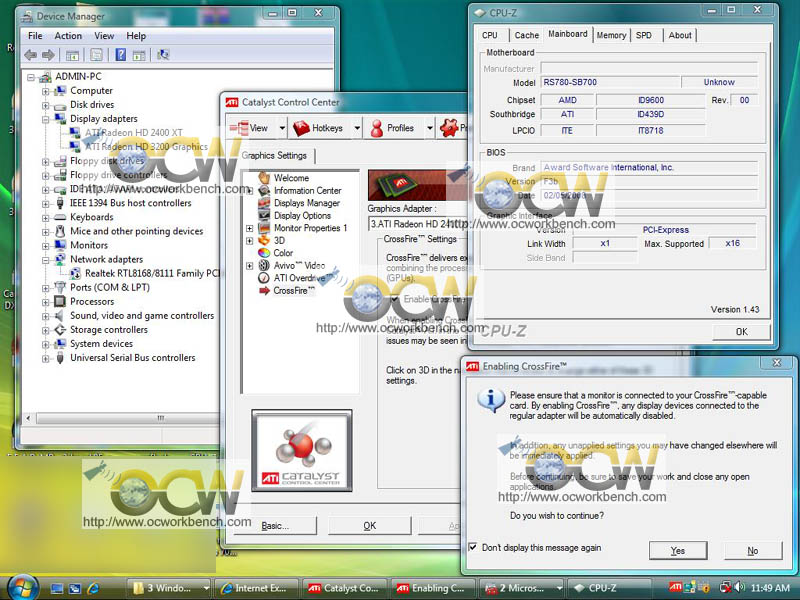Screen dimensions: 800x600
Task: Click No in the Enabling CrossFire dialog
Action: 753,551
